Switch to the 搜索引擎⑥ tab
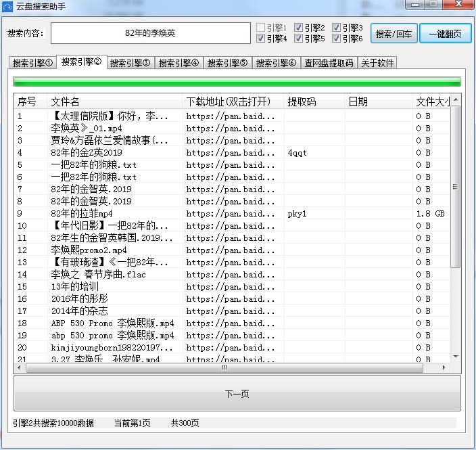476x450 pixels. pos(276,63)
